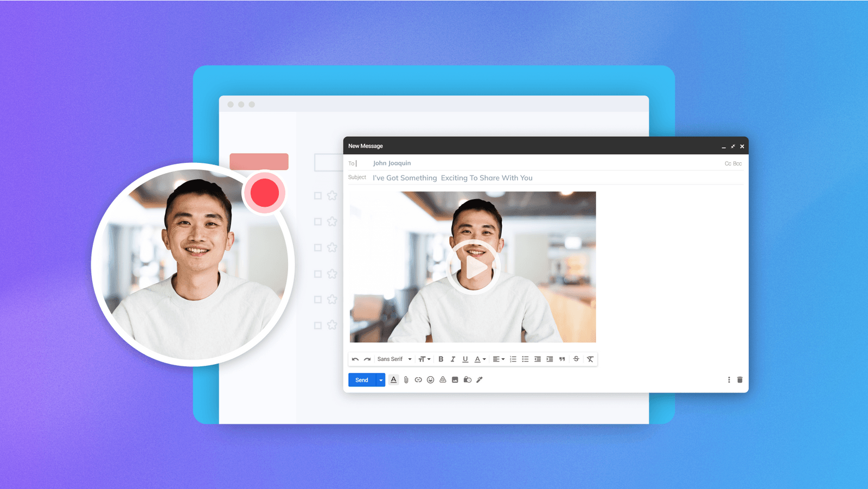Play the embedded video message

click(474, 266)
